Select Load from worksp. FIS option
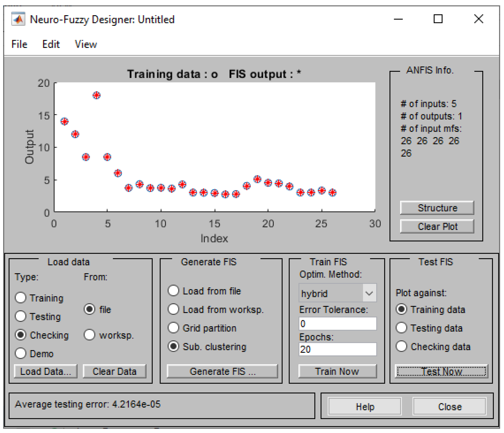Viewport: 504px width, 433px height. [173, 309]
